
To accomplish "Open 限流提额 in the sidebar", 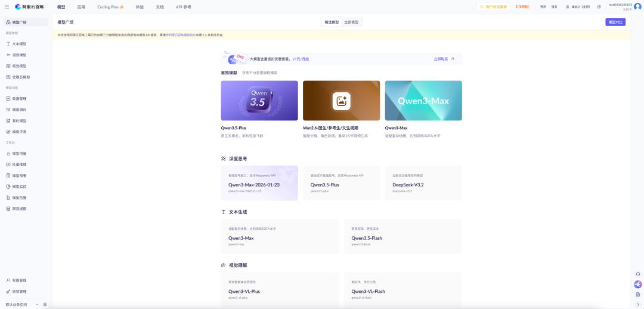I will 26,209.
